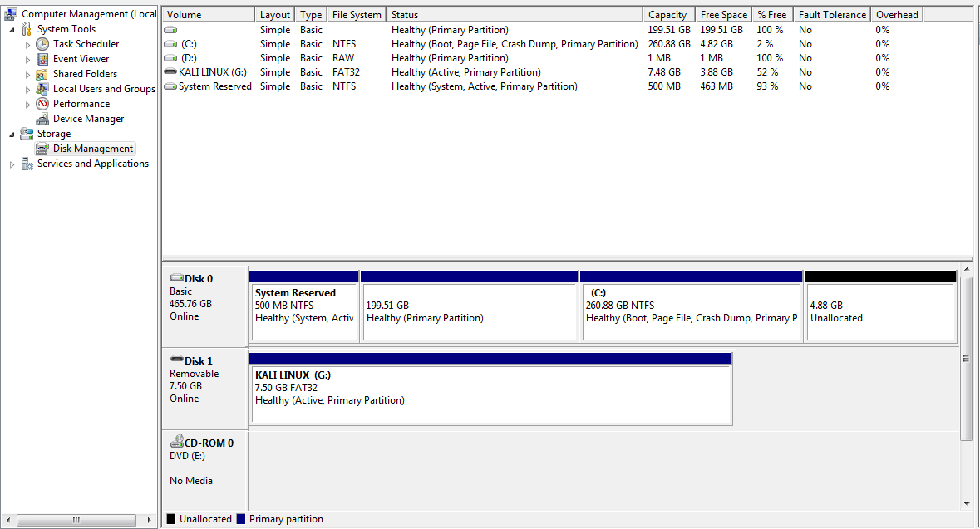The image size is (980, 529).
Task: Select Task Scheduler in the tree
Action: tap(86, 44)
